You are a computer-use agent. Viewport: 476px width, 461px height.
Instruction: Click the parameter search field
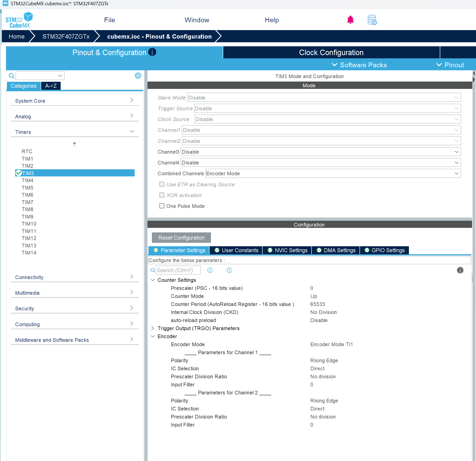[178, 270]
